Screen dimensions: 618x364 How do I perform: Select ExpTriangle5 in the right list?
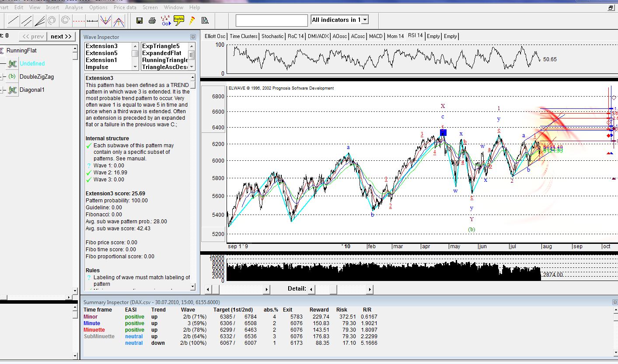point(161,46)
